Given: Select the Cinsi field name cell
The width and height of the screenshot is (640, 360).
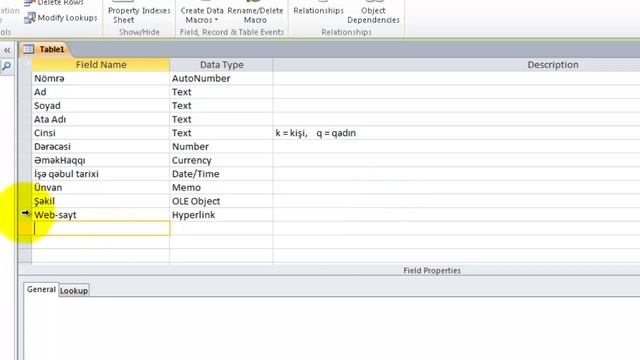Looking at the screenshot, I should click(x=101, y=133).
